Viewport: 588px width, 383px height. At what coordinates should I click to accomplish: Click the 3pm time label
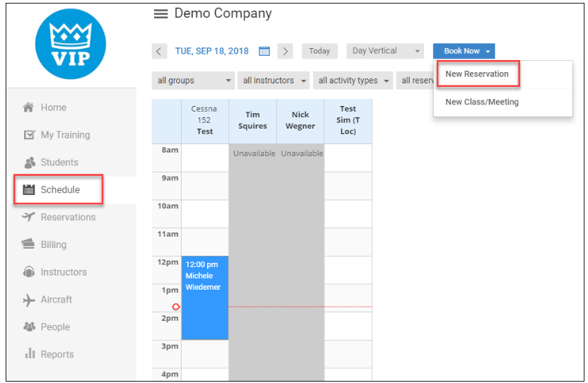170,346
